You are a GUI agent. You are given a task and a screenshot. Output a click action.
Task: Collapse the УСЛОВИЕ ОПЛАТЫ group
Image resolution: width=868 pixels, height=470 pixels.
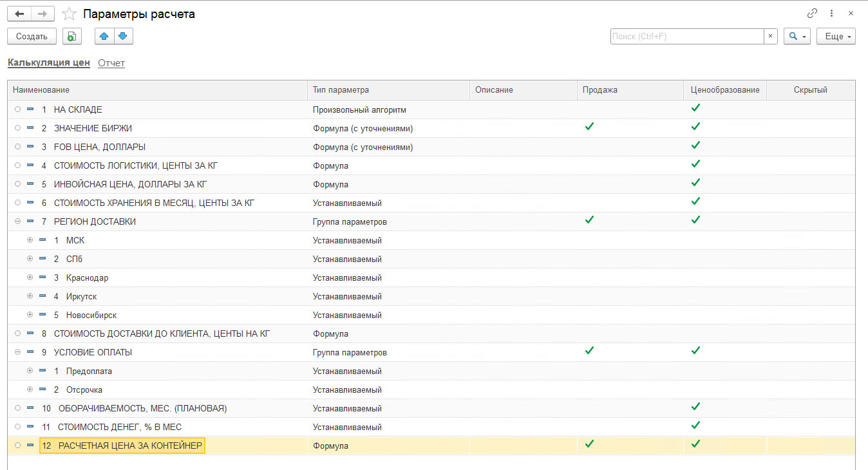click(17, 352)
